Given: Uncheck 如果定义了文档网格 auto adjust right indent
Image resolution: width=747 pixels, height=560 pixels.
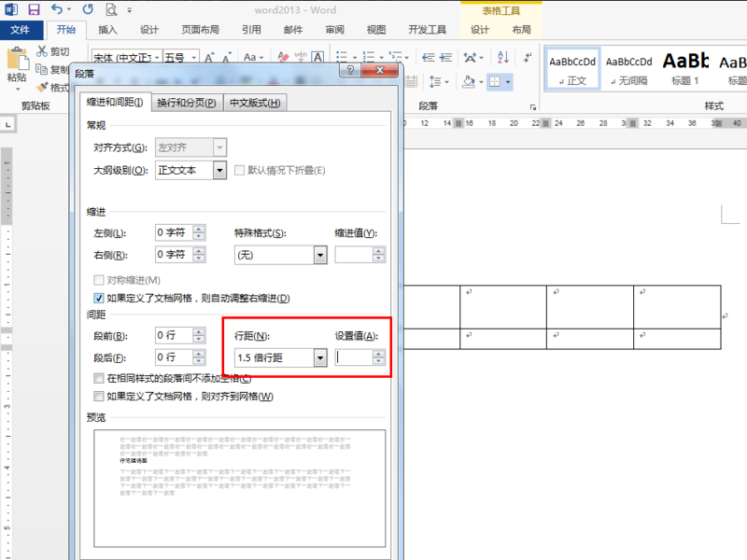Looking at the screenshot, I should coord(99,298).
